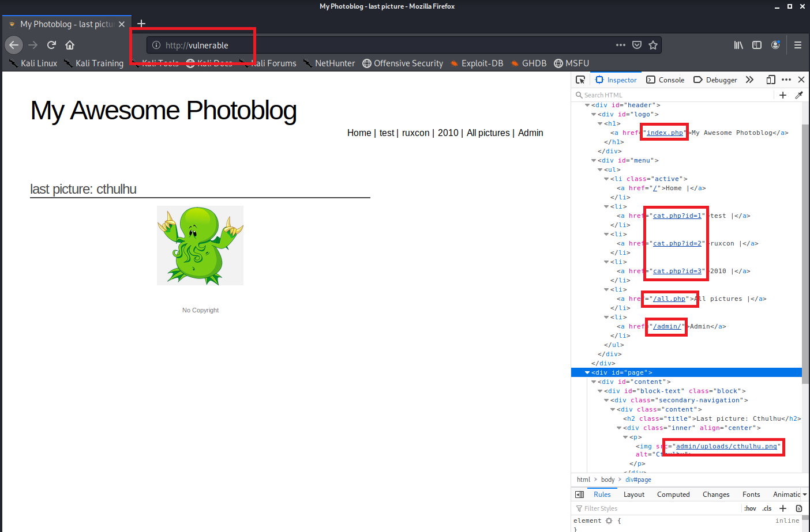Screen dimensions: 810x532
Task: Open the sidebar tabs overflow dropdown
Action: point(805,495)
